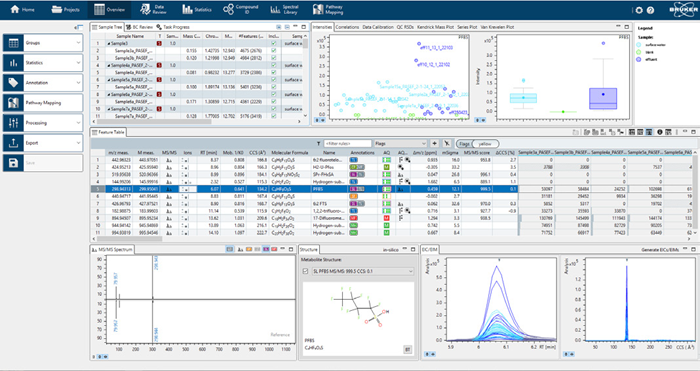The height and width of the screenshot is (371, 700).
Task: Toggle the Metabolite Structure checkbox
Action: [x=305, y=271]
